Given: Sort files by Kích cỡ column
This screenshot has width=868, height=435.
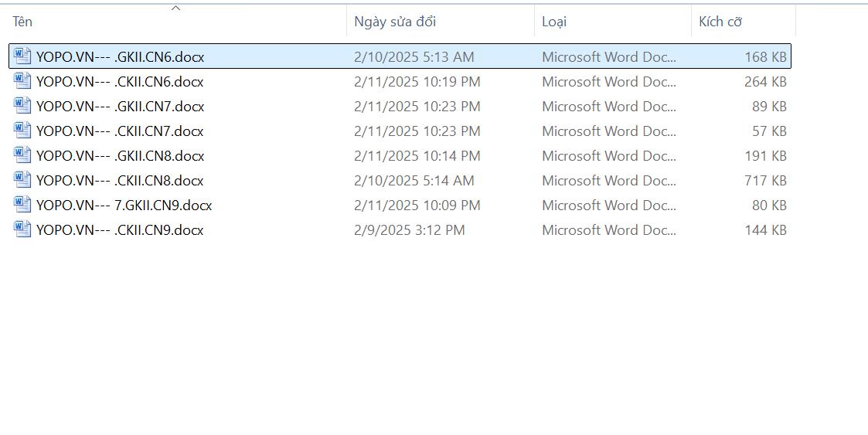Looking at the screenshot, I should coord(720,22).
